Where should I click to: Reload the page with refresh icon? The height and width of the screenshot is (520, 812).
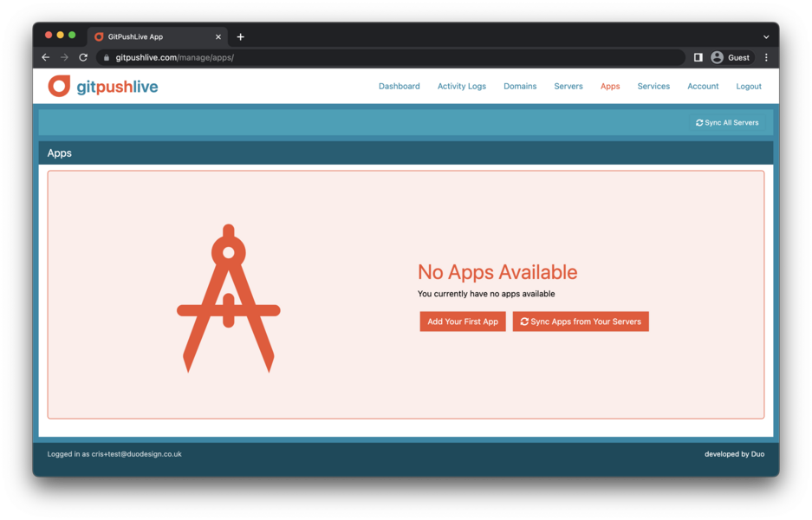point(83,57)
